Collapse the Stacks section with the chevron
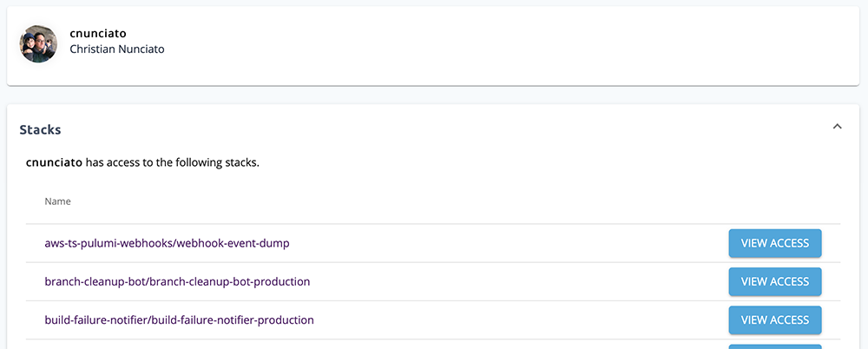Screen dimensions: 868x349 [x=837, y=127]
